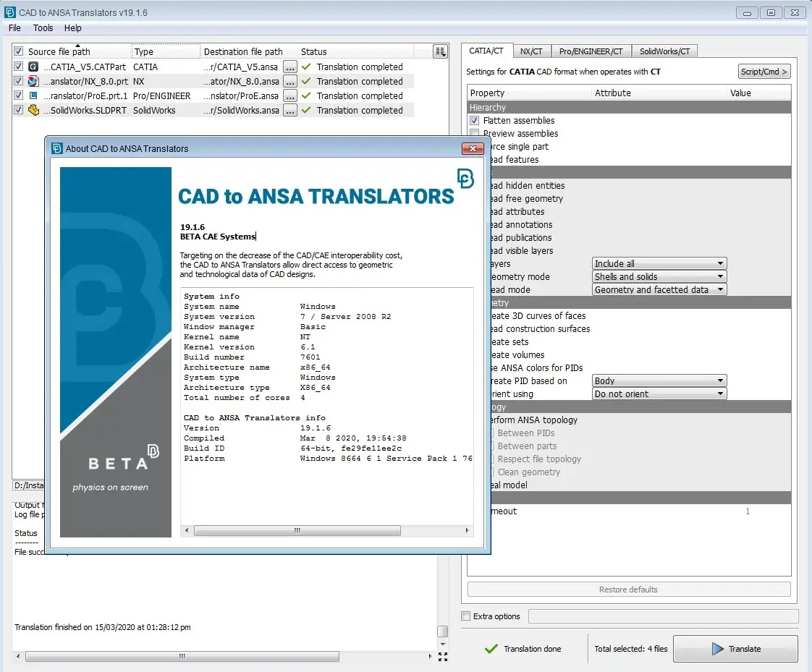Click the Hierarchy section header
The height and width of the screenshot is (672, 812).
pyautogui.click(x=629, y=107)
